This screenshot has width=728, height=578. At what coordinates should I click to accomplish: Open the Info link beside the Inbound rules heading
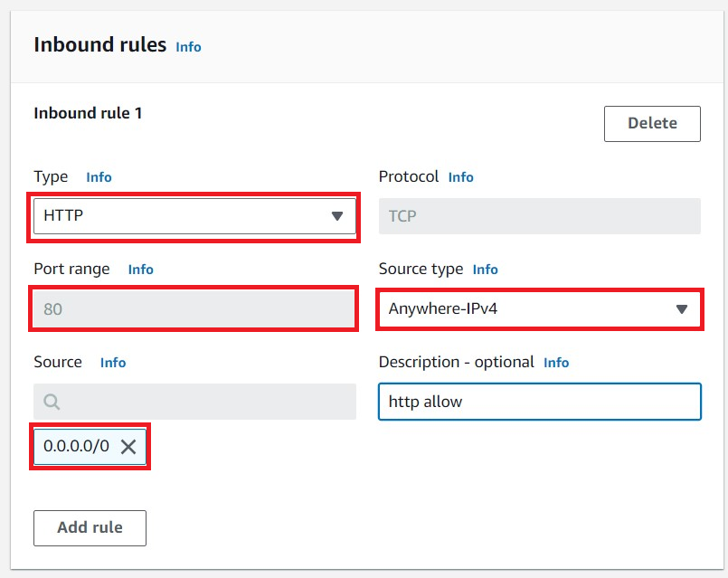coord(188,46)
